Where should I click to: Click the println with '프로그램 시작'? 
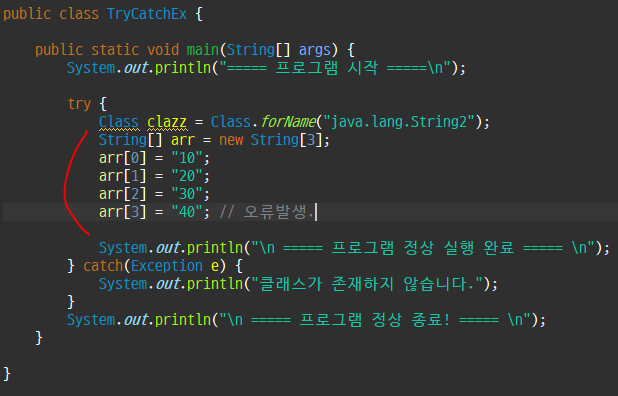click(x=266, y=68)
